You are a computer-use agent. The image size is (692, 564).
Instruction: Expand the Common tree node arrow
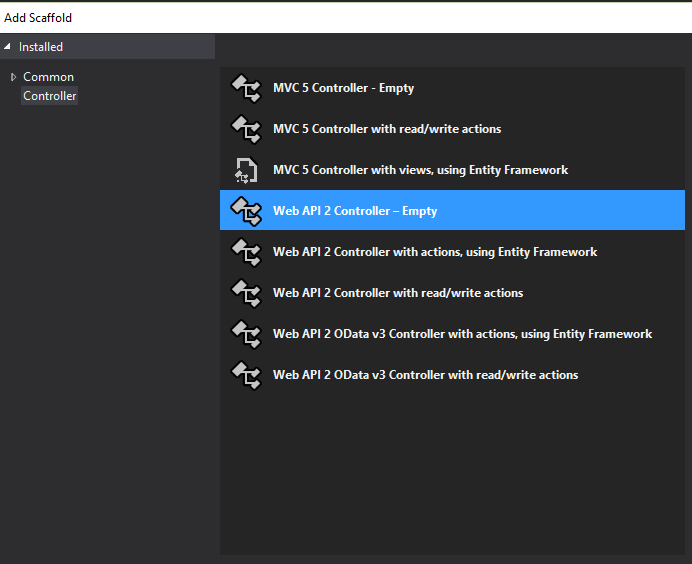13,77
